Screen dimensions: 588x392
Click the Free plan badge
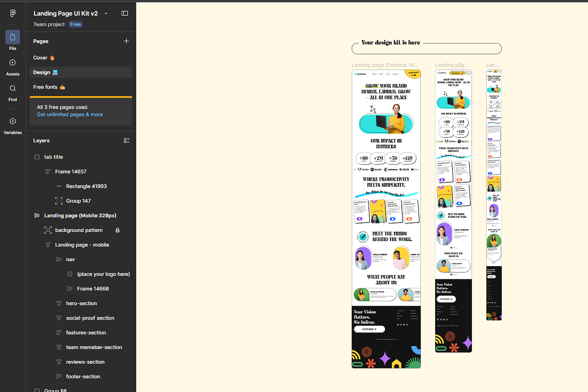(x=75, y=24)
